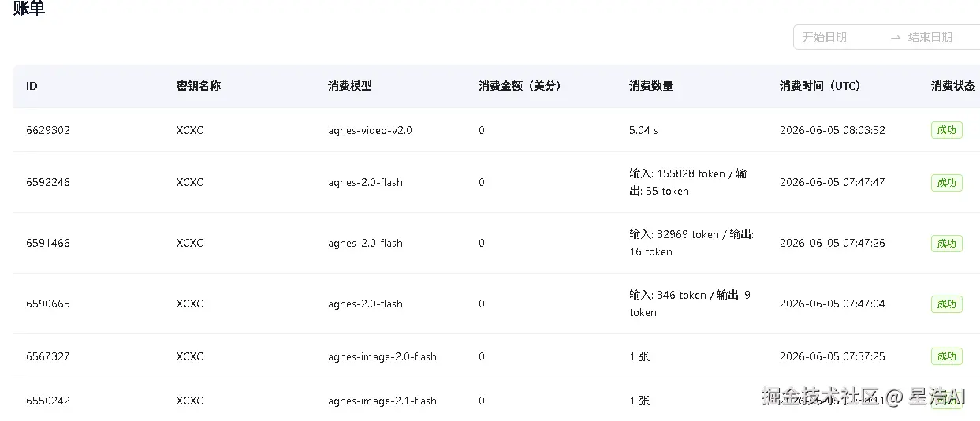Click amount 0 in row 6550242
This screenshot has width=980, height=421.
pos(482,401)
